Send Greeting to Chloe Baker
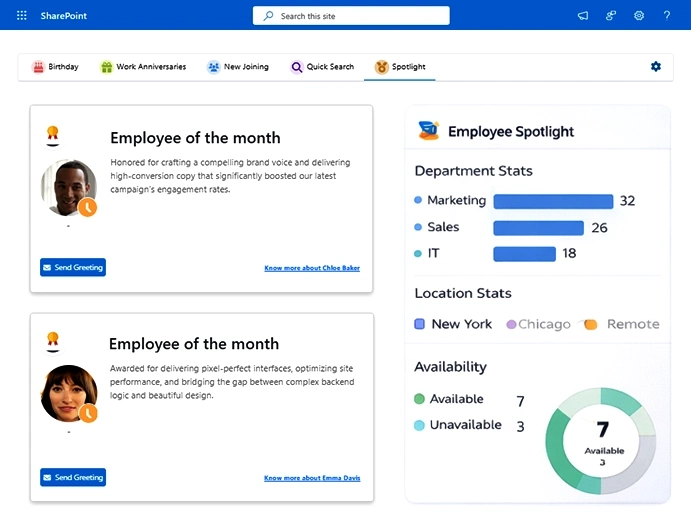Screen dimensions: 691x525 pyautogui.click(x=73, y=267)
